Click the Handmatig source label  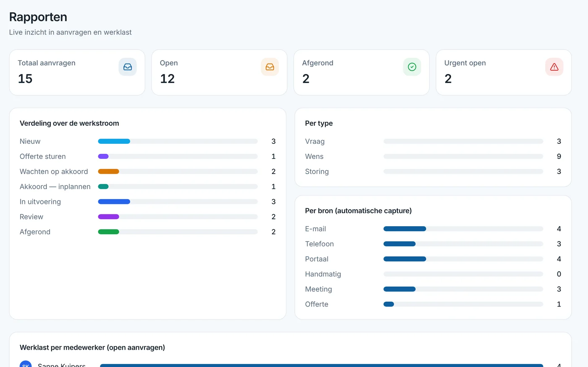click(323, 274)
